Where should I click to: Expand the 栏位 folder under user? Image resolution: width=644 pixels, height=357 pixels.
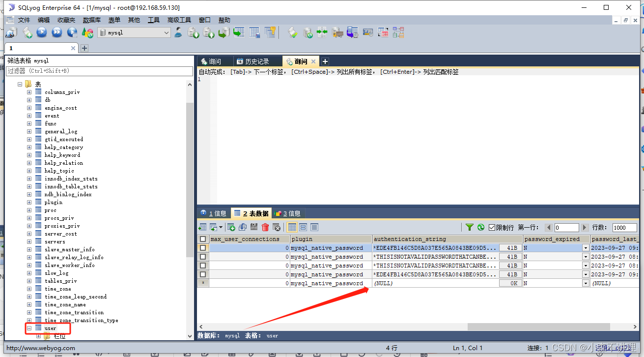pos(39,336)
